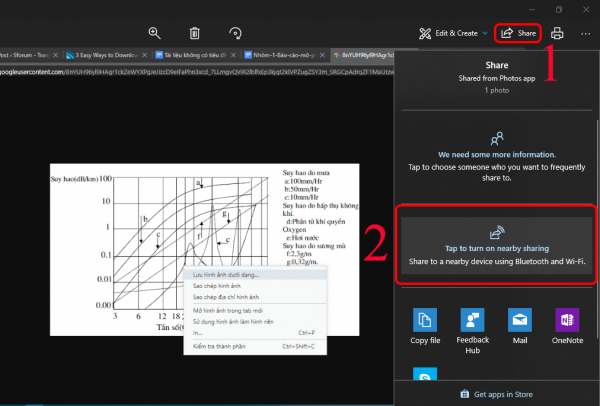Share through Feedback Hub
The width and height of the screenshot is (600, 406).
point(472,331)
